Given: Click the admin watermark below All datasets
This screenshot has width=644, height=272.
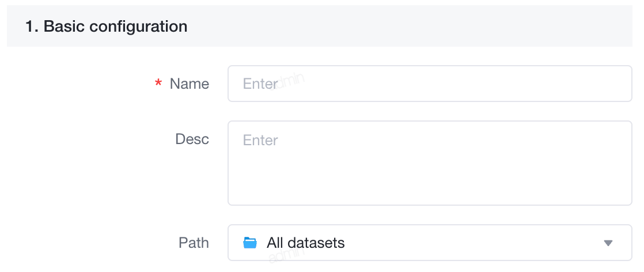Looking at the screenshot, I should [286, 255].
